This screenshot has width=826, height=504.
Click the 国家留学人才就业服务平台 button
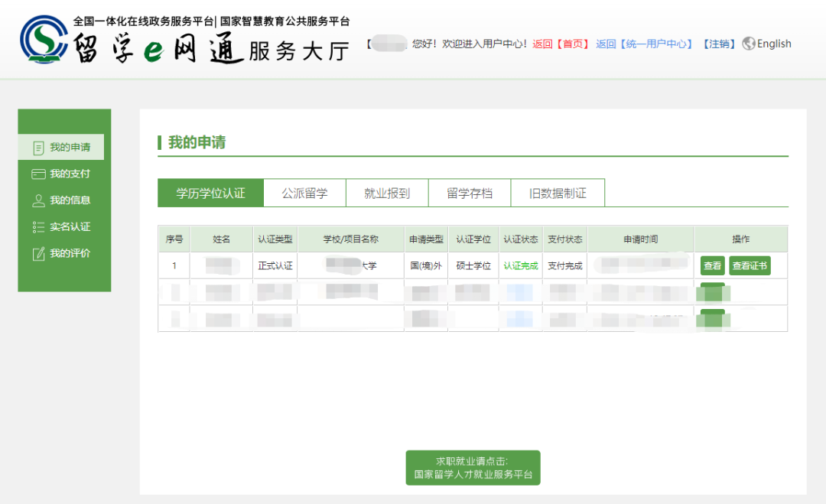[x=473, y=467]
